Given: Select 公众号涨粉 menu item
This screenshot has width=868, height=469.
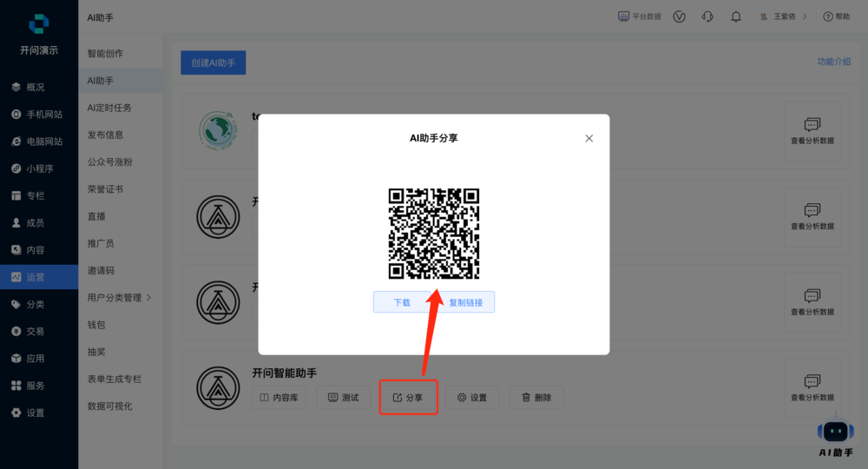Looking at the screenshot, I should tap(120, 162).
